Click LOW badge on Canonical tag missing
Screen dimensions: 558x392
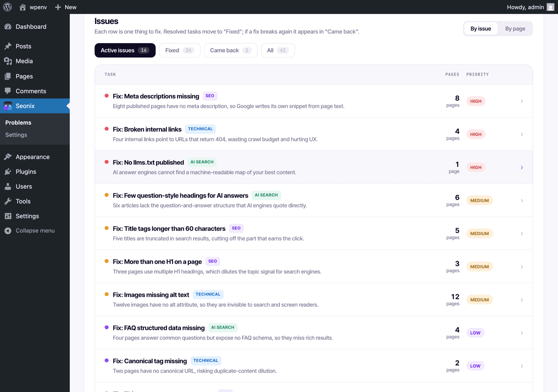[x=475, y=366]
